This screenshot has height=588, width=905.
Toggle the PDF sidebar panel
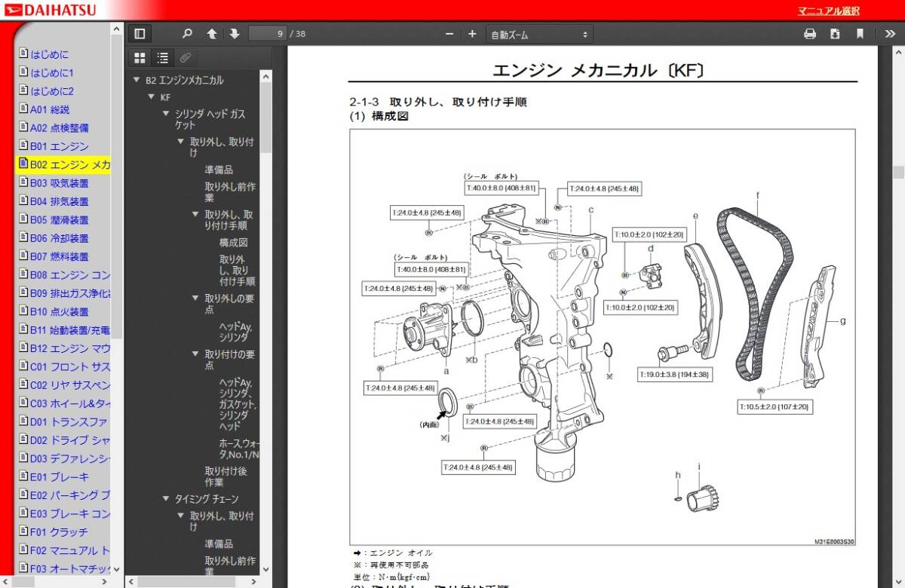(139, 34)
